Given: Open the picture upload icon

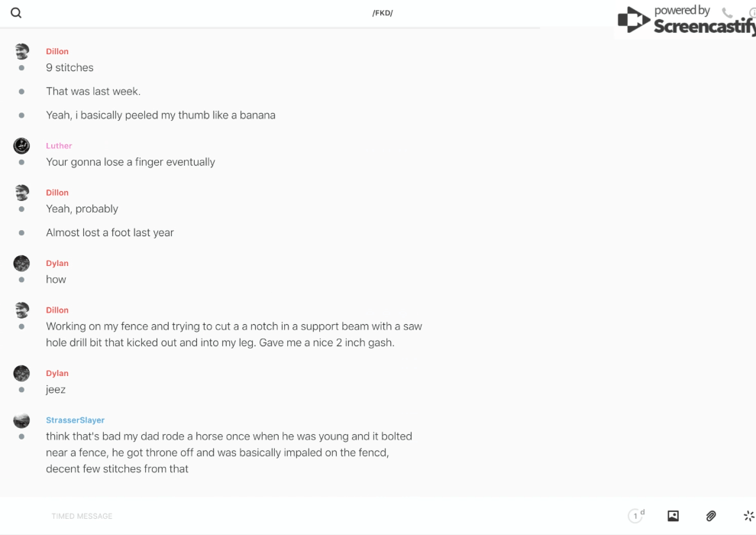Looking at the screenshot, I should point(673,516).
